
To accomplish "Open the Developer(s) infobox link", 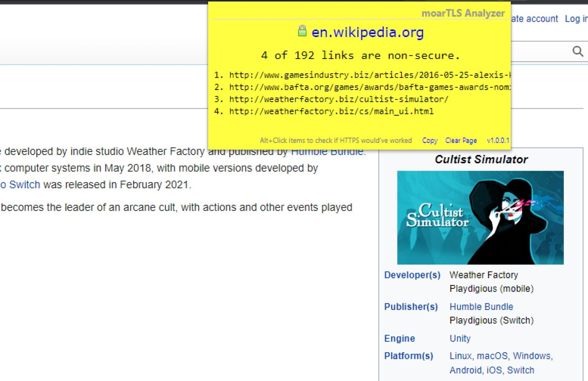I will click(x=412, y=275).
